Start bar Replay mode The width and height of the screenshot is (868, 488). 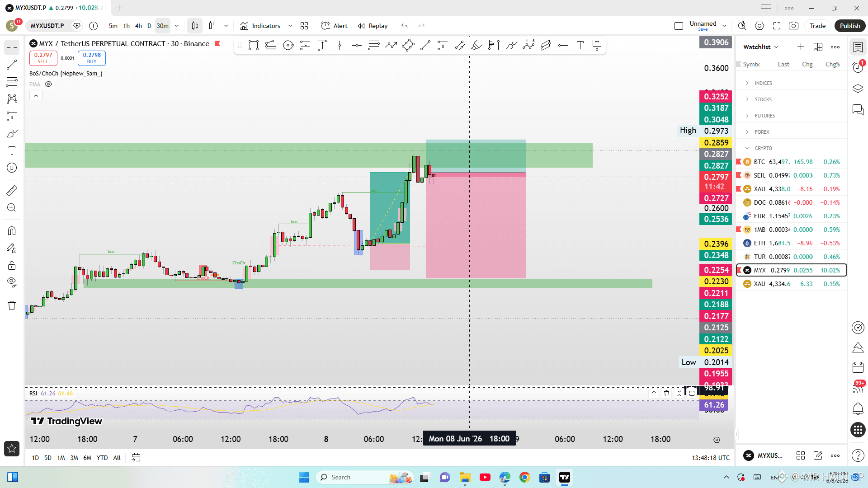pos(373,26)
